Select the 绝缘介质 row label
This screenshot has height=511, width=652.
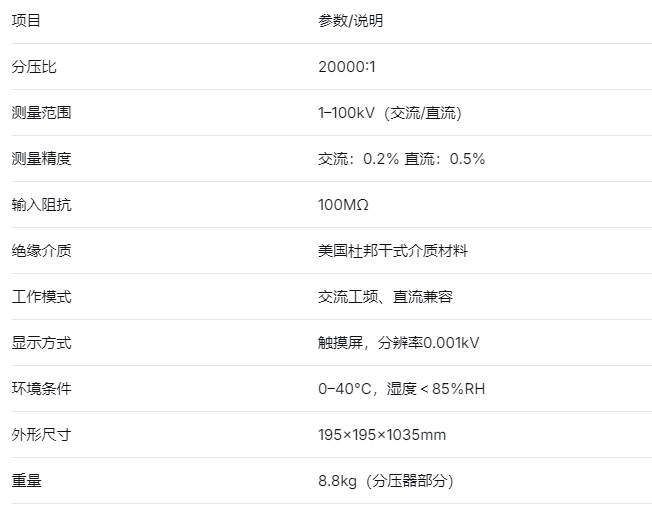coord(41,251)
